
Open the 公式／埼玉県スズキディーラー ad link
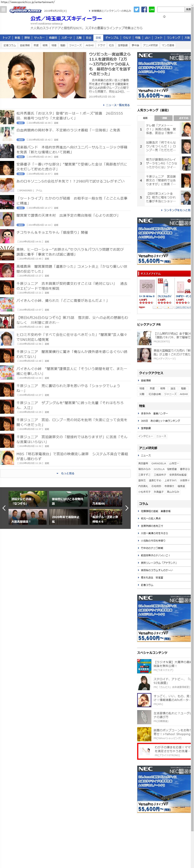[x=66, y=19]
